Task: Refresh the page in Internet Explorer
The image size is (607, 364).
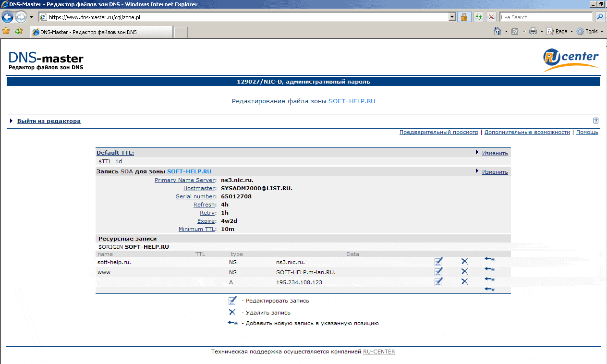Action: click(x=479, y=17)
